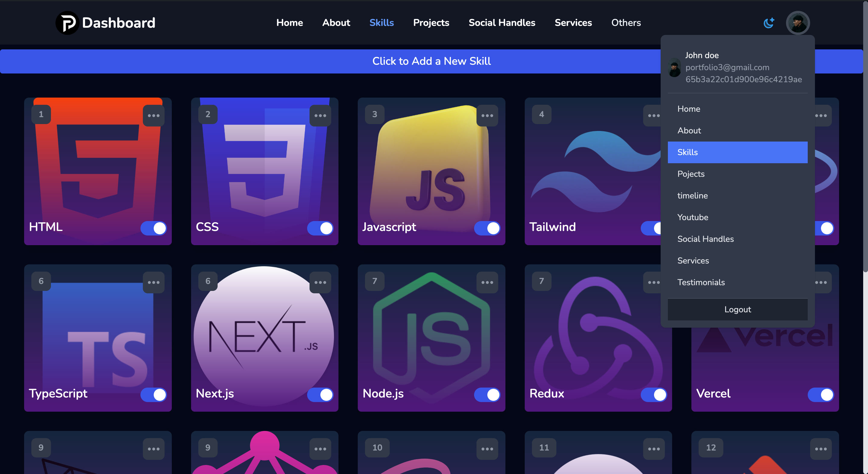
Task: Click the number 4 badge on Tailwind card
Action: click(x=542, y=114)
